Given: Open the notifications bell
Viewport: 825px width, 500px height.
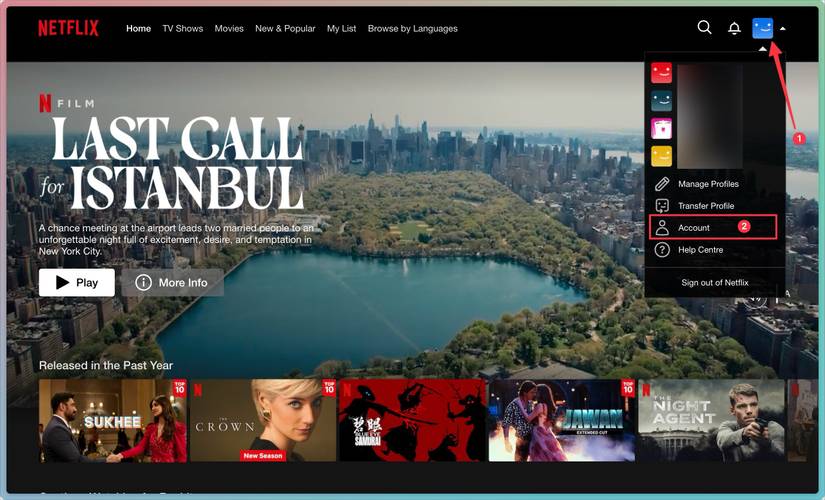Looking at the screenshot, I should tap(734, 29).
